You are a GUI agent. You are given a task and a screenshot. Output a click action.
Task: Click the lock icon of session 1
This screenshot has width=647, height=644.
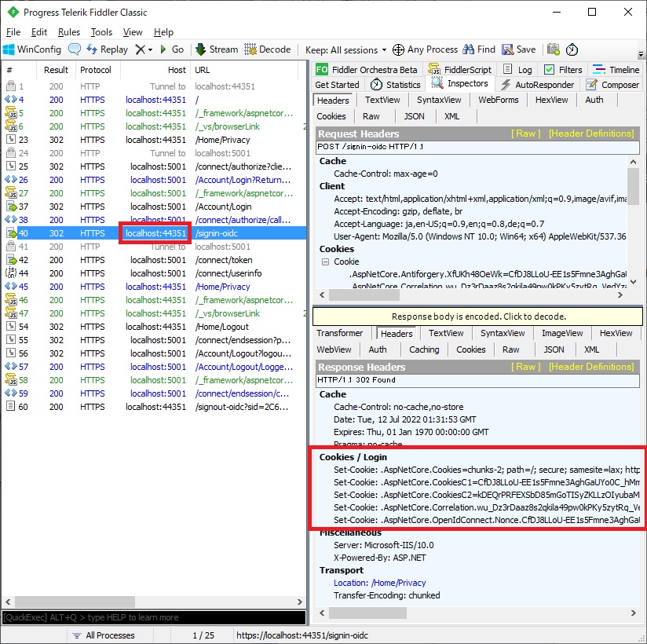tap(11, 86)
